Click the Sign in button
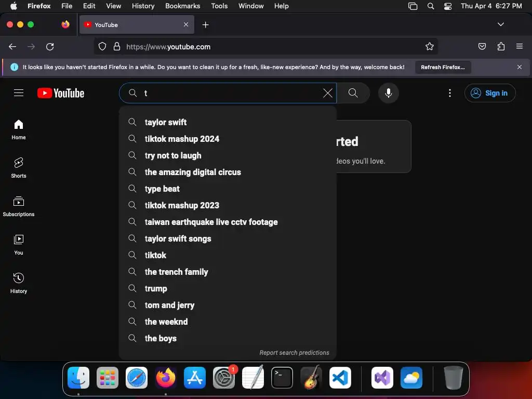Viewport: 532px width, 399px height. tap(489, 93)
